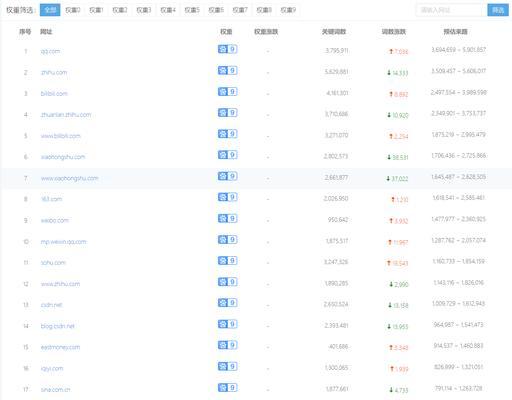Click the weight badge for weibo.com

click(x=228, y=218)
